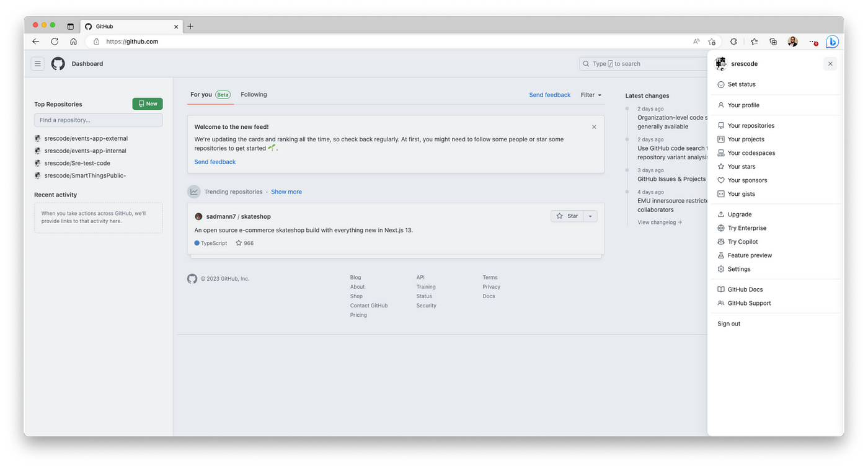Star the skateshop repository
The image size is (868, 468).
pos(567,216)
